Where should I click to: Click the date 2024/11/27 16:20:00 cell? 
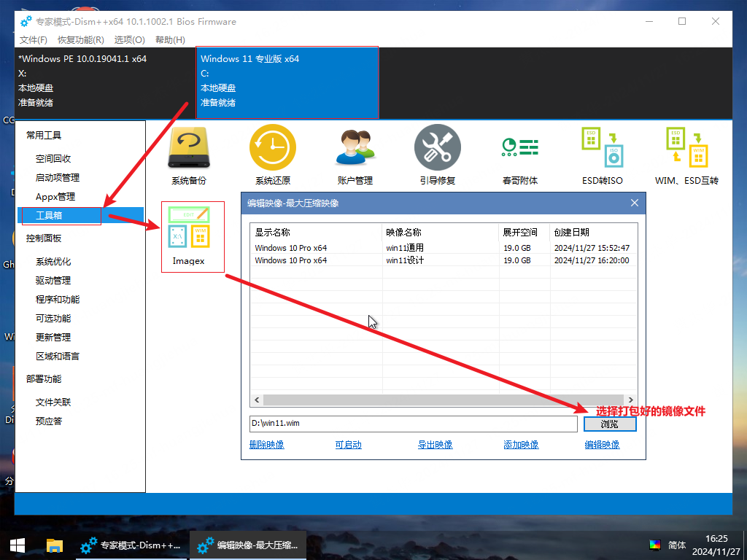click(592, 260)
